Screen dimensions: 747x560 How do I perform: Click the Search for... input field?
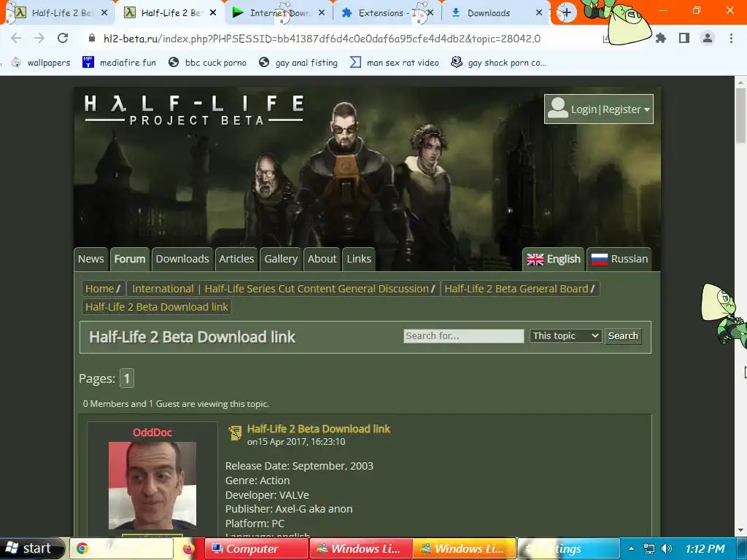coord(463,335)
